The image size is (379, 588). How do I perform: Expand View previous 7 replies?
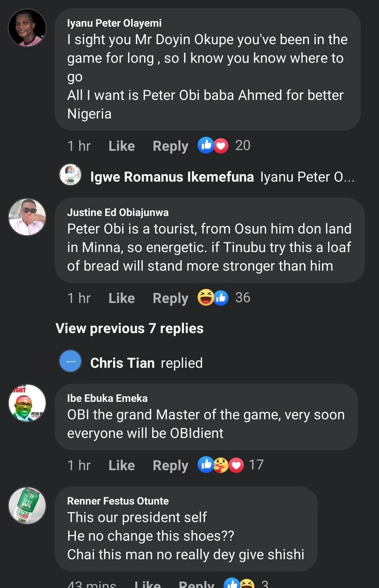pyautogui.click(x=129, y=329)
